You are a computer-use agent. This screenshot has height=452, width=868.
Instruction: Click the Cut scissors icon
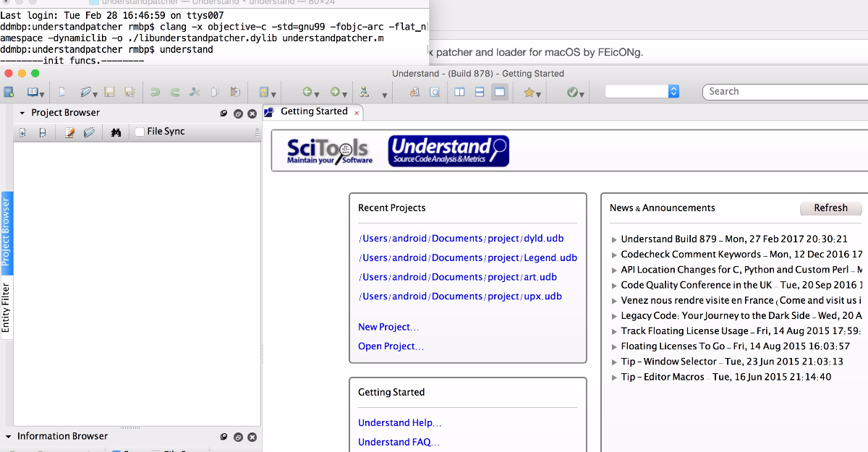(x=195, y=92)
